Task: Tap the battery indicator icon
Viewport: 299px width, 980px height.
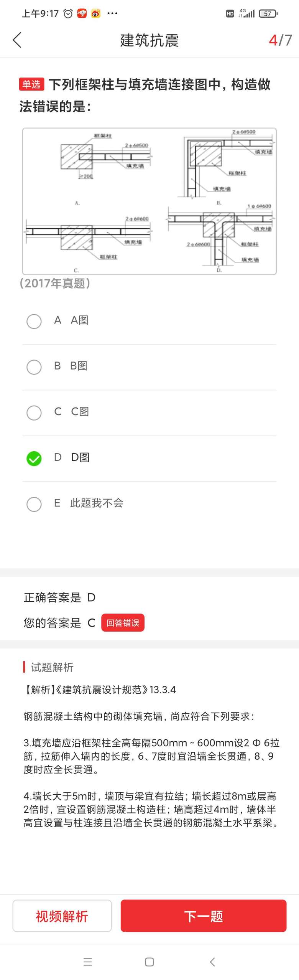Action: [x=268, y=14]
